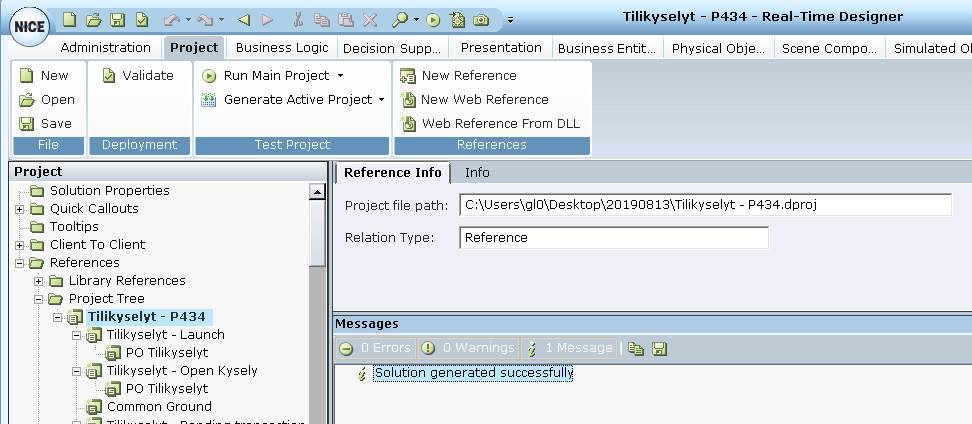Copy messages using the Messages panel copy icon
Image resolution: width=972 pixels, height=424 pixels.
click(x=636, y=348)
